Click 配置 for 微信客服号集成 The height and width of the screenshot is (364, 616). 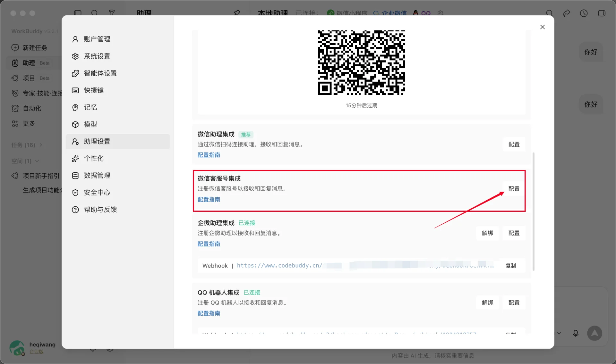click(514, 189)
